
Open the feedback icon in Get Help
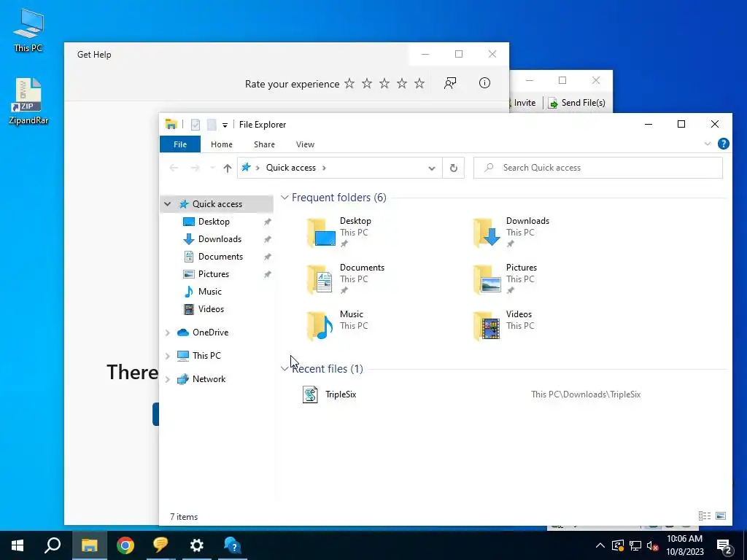tap(450, 83)
